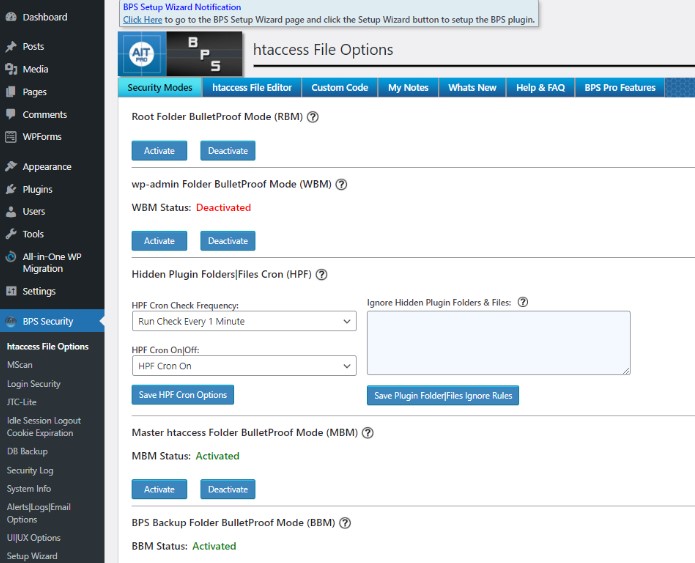This screenshot has width=695, height=563.
Task: Open Login Security submenu item
Action: click(x=34, y=384)
